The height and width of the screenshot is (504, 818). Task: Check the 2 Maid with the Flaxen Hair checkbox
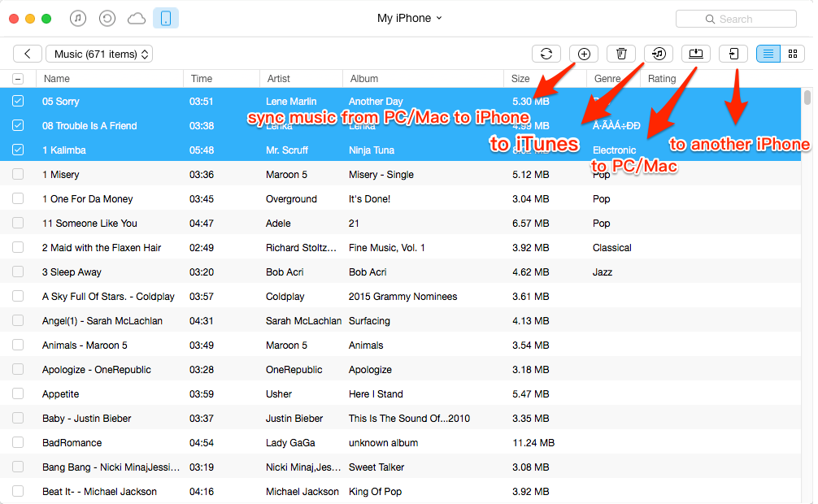(x=18, y=247)
